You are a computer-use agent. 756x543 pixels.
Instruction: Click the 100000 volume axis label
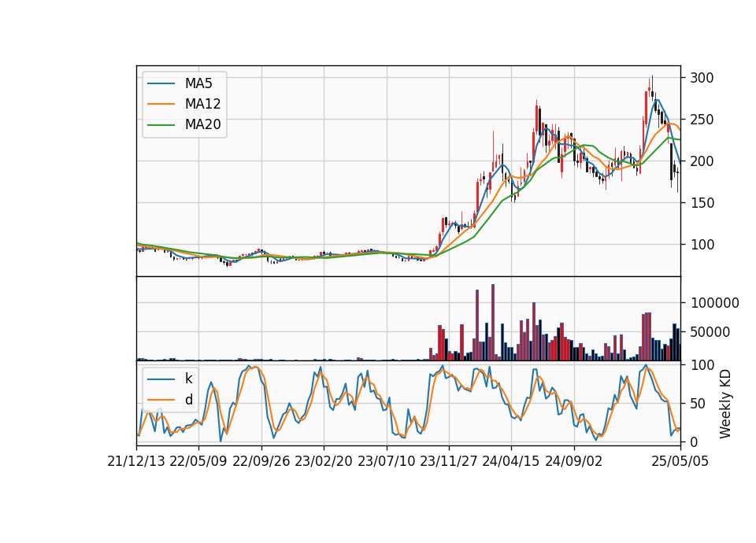(x=714, y=302)
